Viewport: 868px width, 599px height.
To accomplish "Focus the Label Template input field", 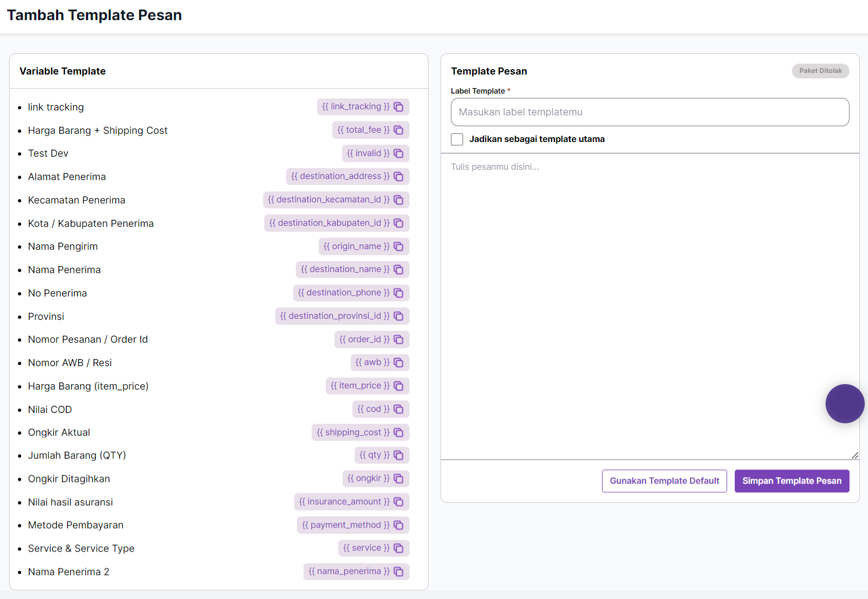I will (x=649, y=112).
